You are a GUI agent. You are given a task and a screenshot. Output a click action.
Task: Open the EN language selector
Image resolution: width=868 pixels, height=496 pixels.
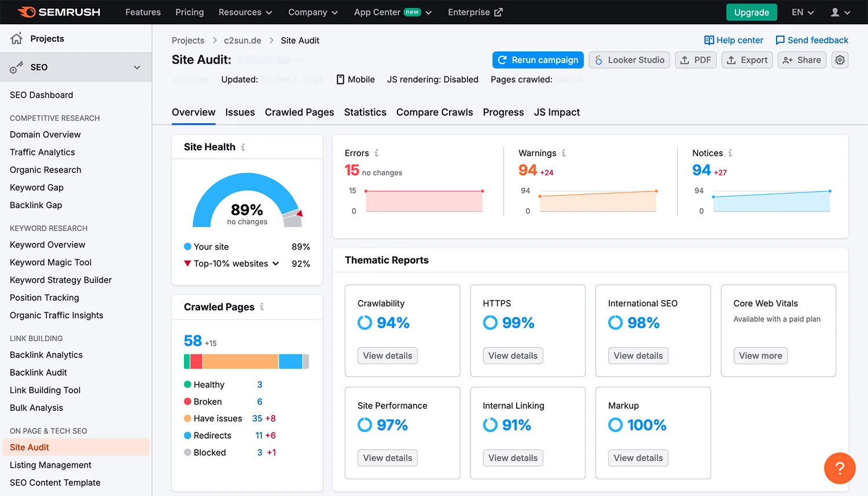(803, 12)
